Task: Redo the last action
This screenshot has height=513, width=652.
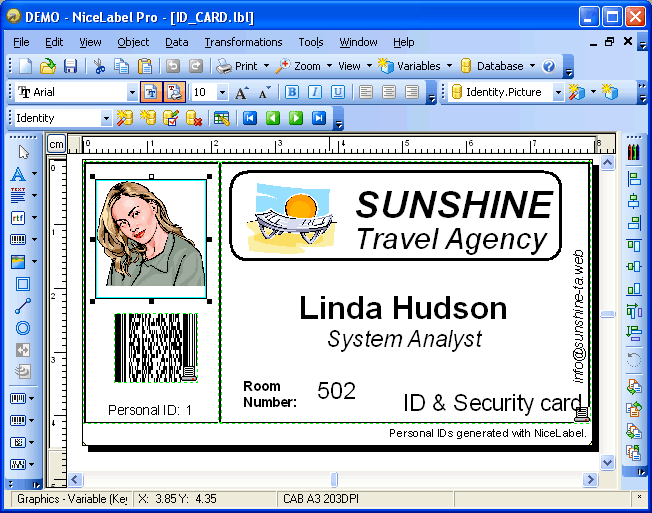Action: [196, 66]
